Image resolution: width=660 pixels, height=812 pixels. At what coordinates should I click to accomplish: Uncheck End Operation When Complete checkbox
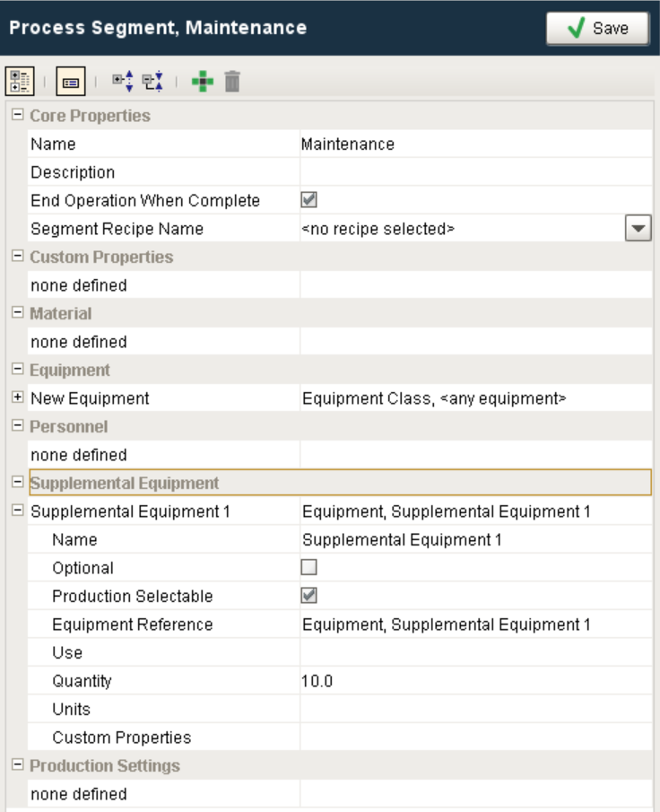pyautogui.click(x=309, y=200)
